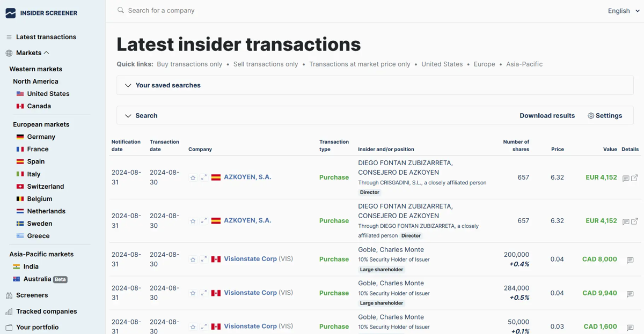Expand Visionstate CAD 8,000 row arrows icon
Viewport: 644px width, 334px height.
tap(204, 259)
